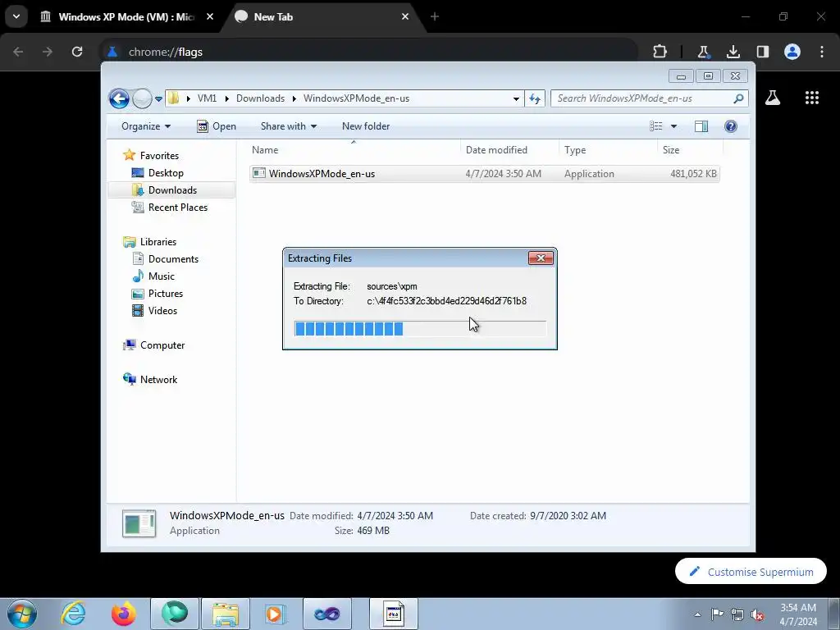Open Documents library

pos(166,258)
